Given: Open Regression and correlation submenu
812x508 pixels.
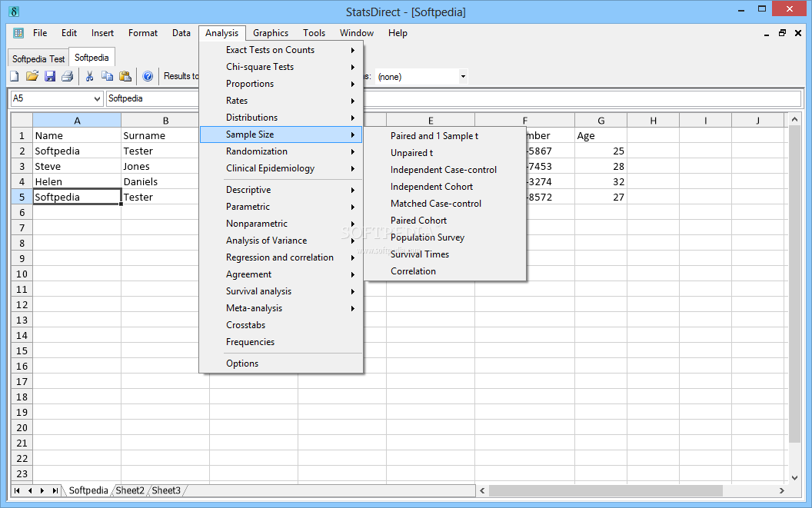Looking at the screenshot, I should 281,257.
